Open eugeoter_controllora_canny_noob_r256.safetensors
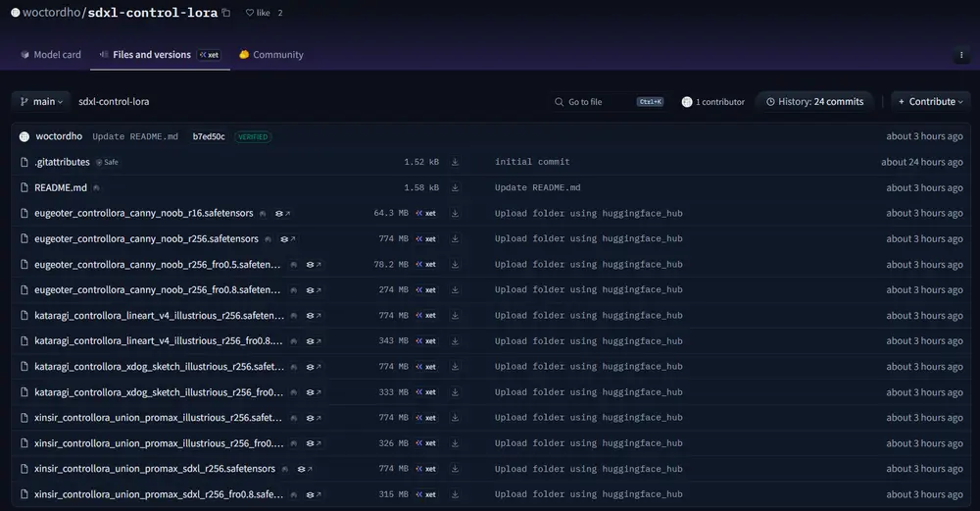The width and height of the screenshot is (980, 511). [146, 239]
